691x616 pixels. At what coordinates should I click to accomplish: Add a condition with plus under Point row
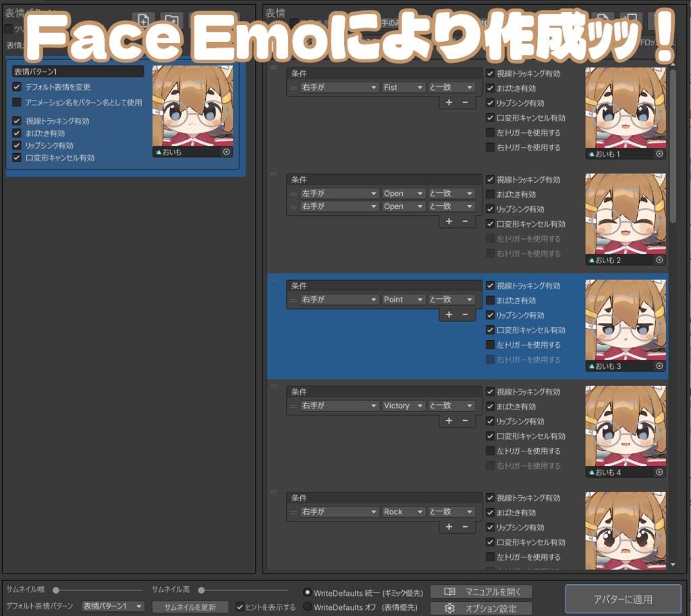[449, 314]
